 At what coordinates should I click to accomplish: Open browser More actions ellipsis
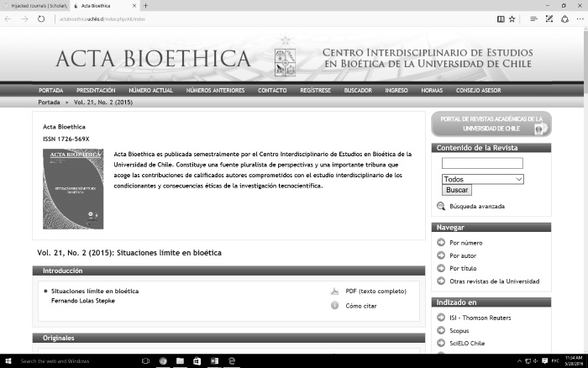[x=580, y=19]
